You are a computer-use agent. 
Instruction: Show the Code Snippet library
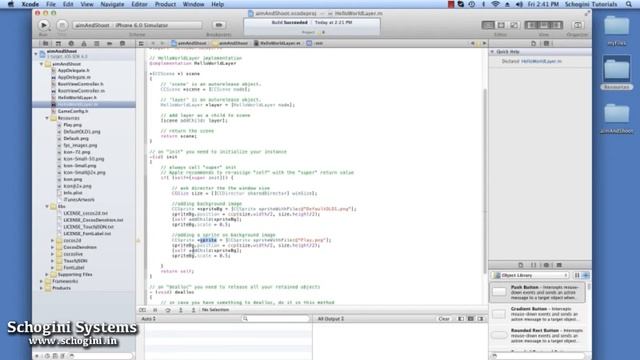(533, 265)
